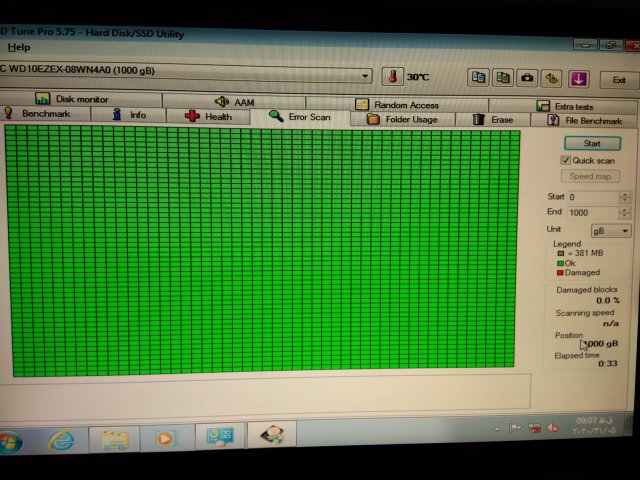Click the 30°C temperature reading
640x480 pixels.
[x=418, y=77]
